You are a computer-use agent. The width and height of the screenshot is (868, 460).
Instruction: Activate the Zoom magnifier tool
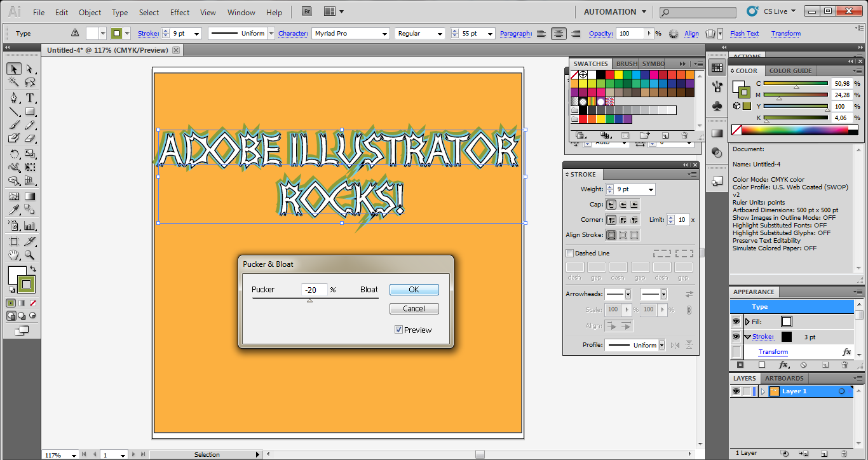click(29, 255)
